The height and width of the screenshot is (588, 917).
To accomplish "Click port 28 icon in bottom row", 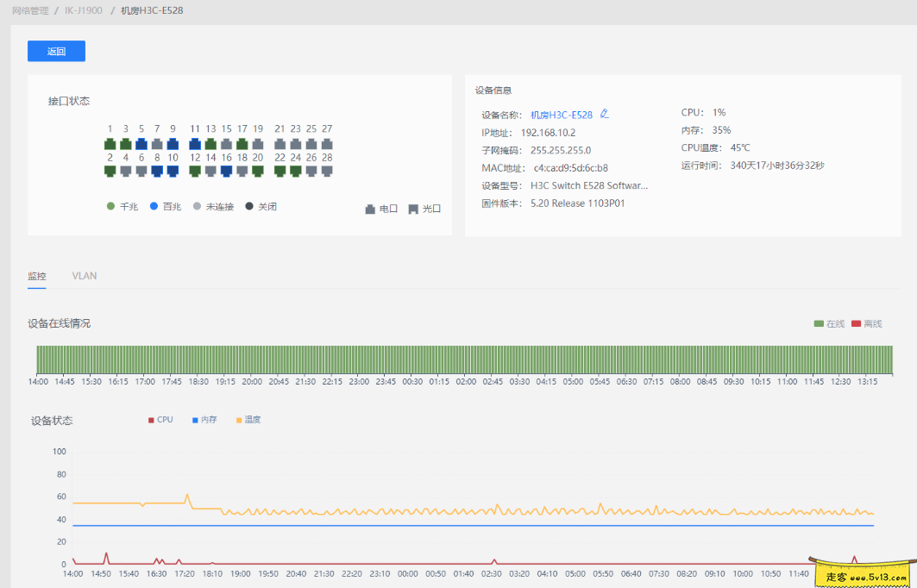I will click(327, 172).
